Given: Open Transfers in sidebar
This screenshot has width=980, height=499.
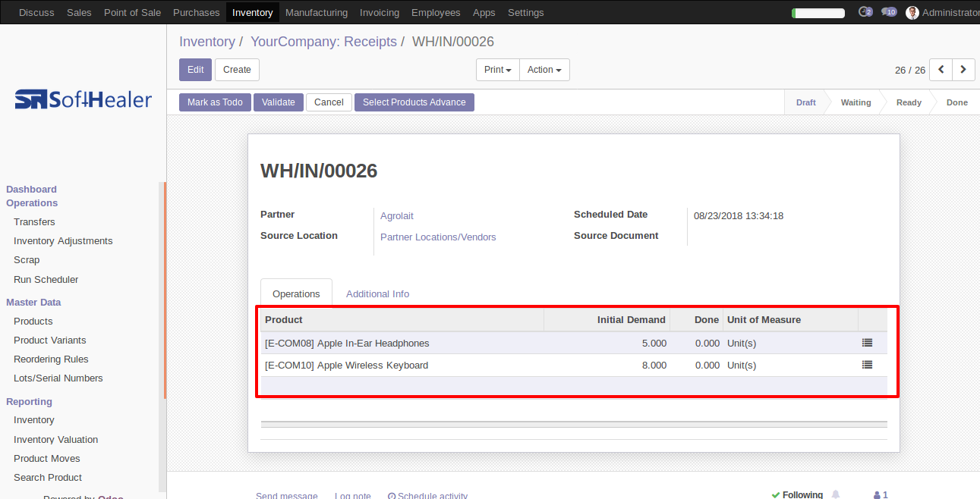Looking at the screenshot, I should point(34,222).
